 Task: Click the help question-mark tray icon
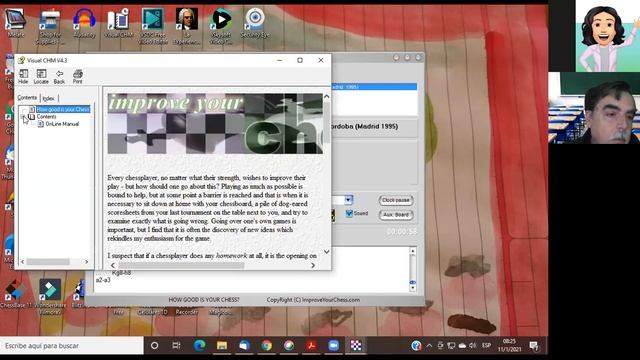[416, 346]
